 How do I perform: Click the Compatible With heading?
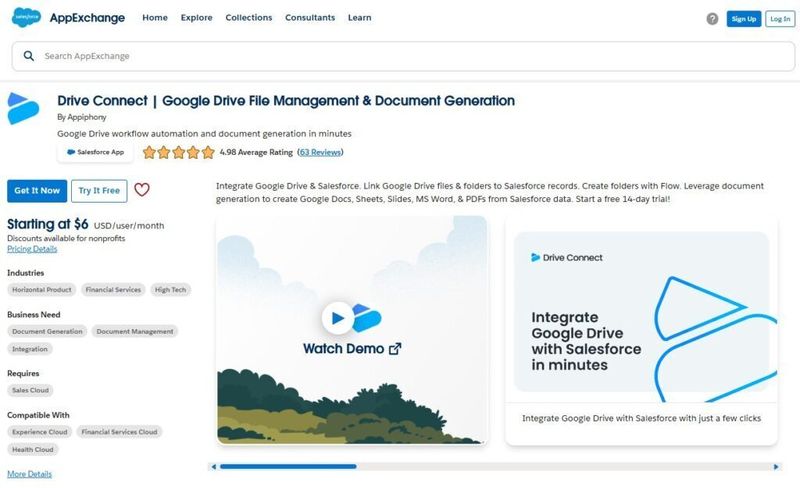[x=38, y=415]
